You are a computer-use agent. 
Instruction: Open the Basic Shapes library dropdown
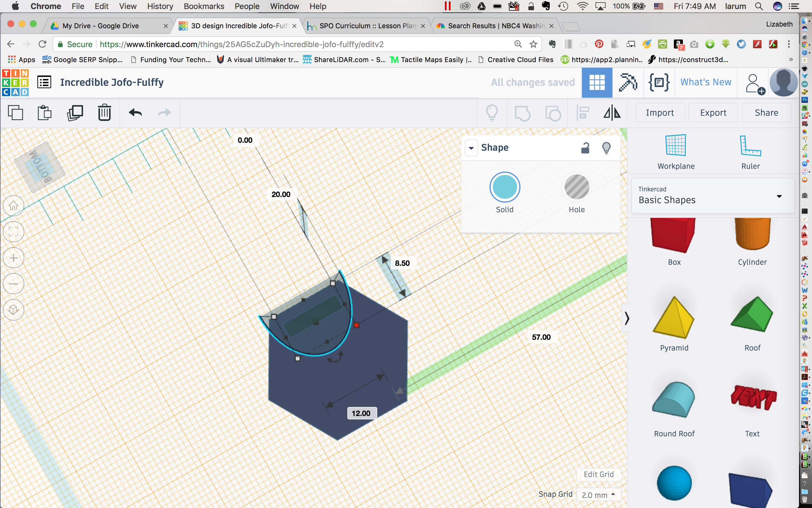coord(713,196)
